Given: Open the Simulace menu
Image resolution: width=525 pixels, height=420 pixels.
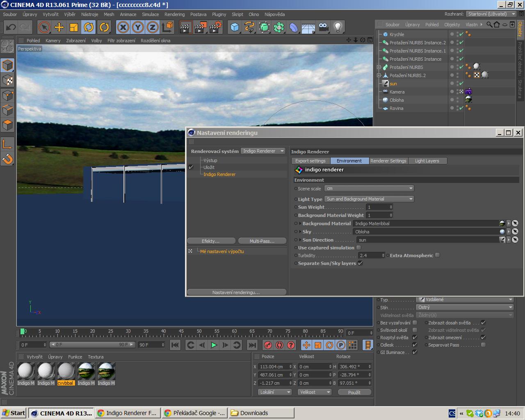Looking at the screenshot, I should pyautogui.click(x=151, y=14).
